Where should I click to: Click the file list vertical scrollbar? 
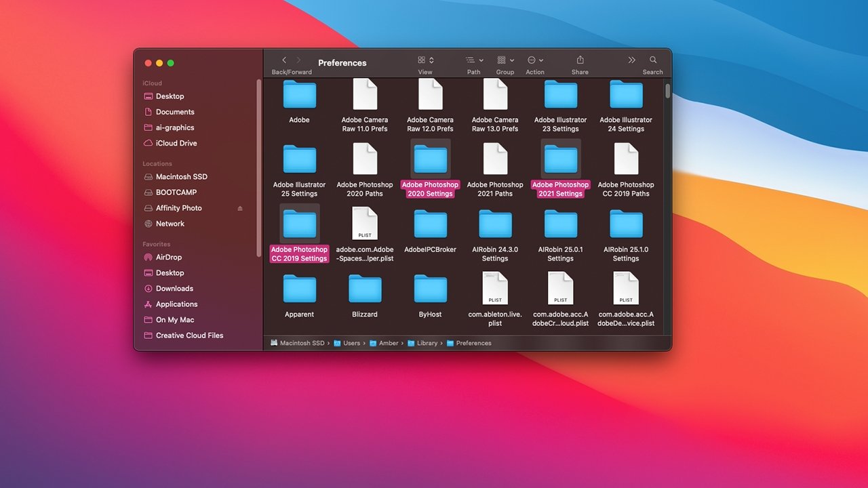[668, 91]
